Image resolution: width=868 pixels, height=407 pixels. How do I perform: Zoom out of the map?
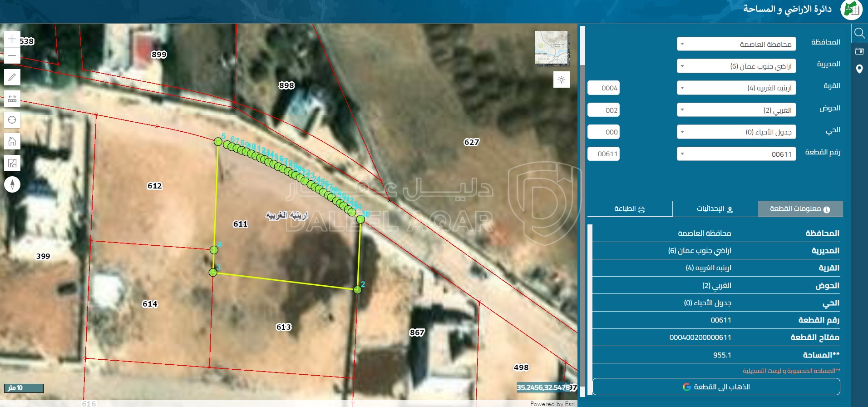[x=12, y=56]
